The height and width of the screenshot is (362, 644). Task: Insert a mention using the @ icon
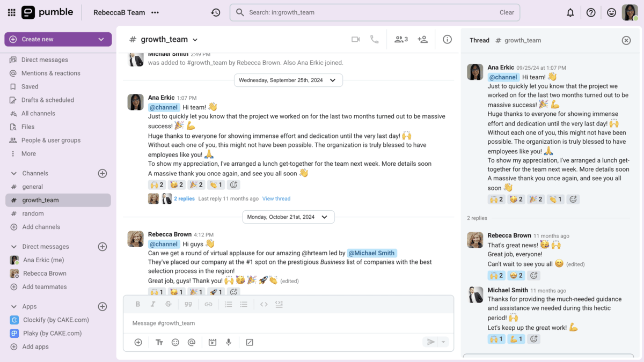pyautogui.click(x=192, y=342)
